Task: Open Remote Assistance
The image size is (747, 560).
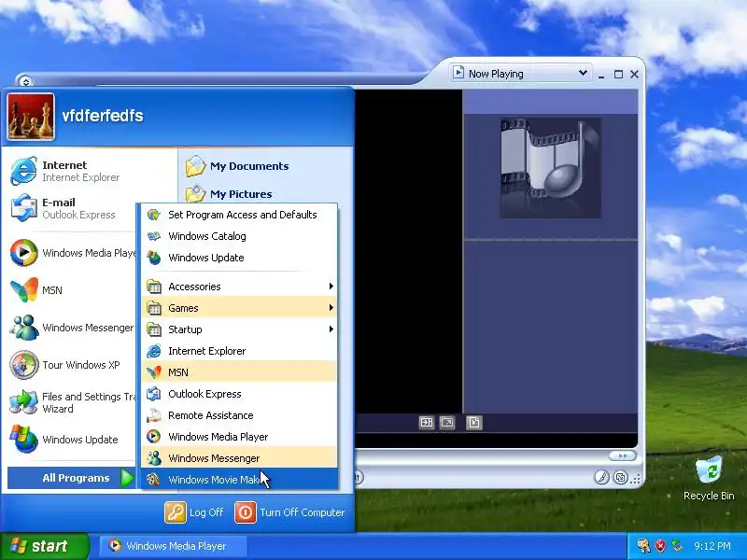Action: click(239, 415)
